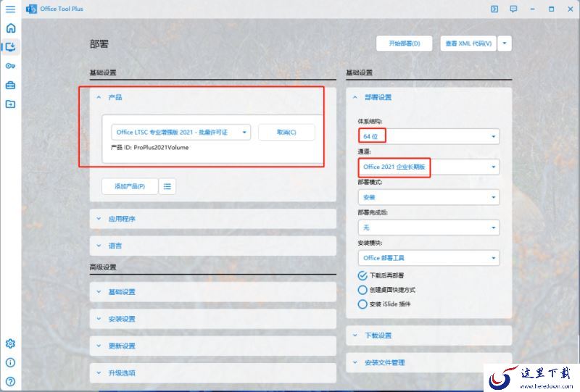Viewport: 580px width, 392px height.
Task: Click the Office Tool Plus logo
Action: pyautogui.click(x=31, y=9)
